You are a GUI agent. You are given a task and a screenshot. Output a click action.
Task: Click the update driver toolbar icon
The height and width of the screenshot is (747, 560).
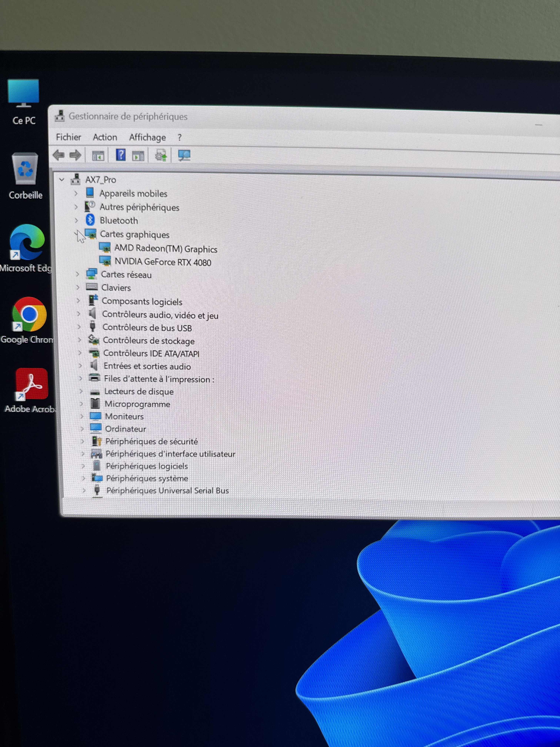(x=161, y=156)
